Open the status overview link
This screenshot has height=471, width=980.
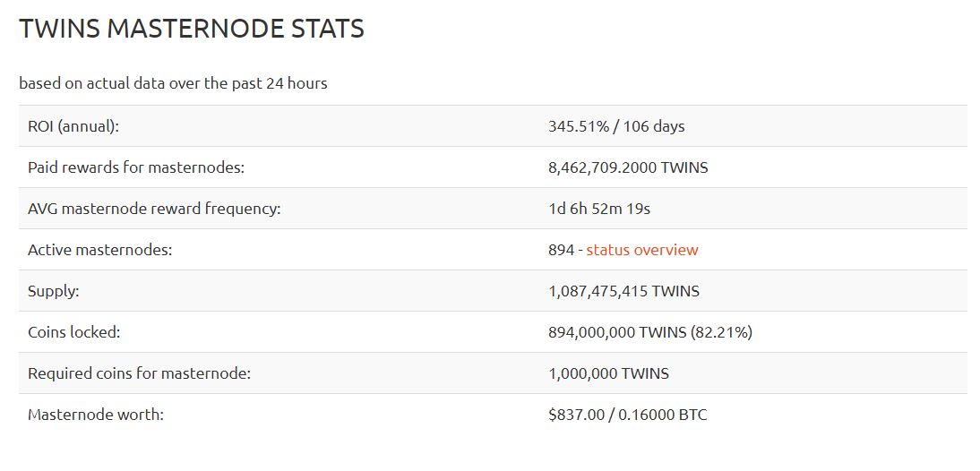[641, 250]
